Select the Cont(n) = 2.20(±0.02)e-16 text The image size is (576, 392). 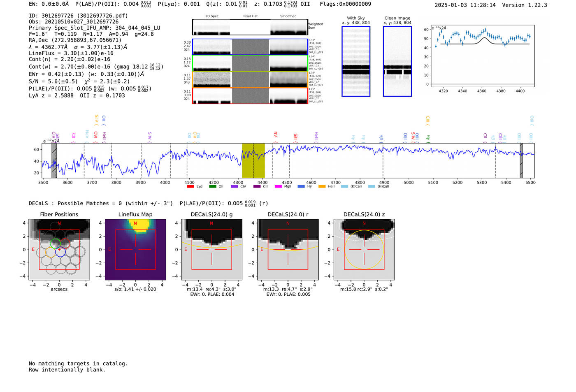[70, 59]
